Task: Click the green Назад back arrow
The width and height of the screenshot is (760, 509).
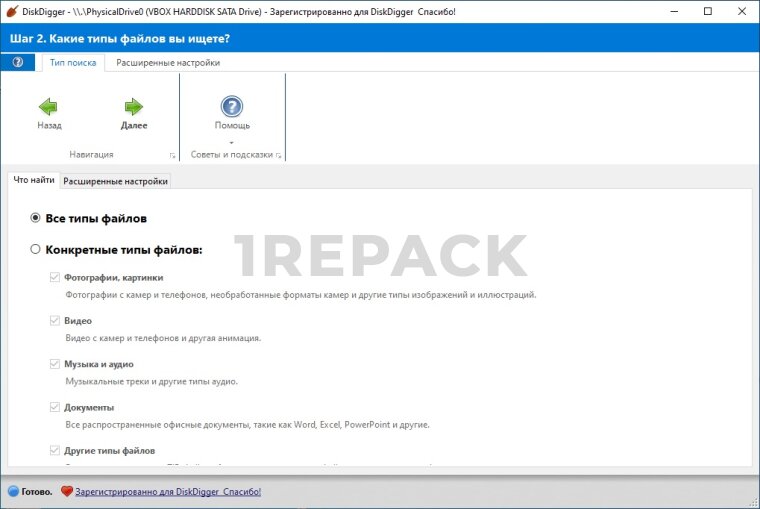Action: 48,106
